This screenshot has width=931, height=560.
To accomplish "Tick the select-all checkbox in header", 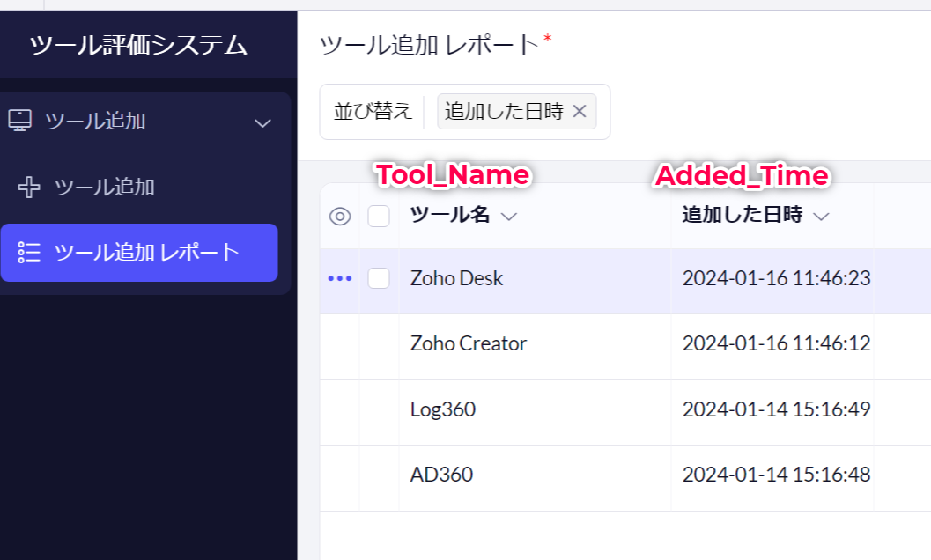I will pyautogui.click(x=379, y=217).
